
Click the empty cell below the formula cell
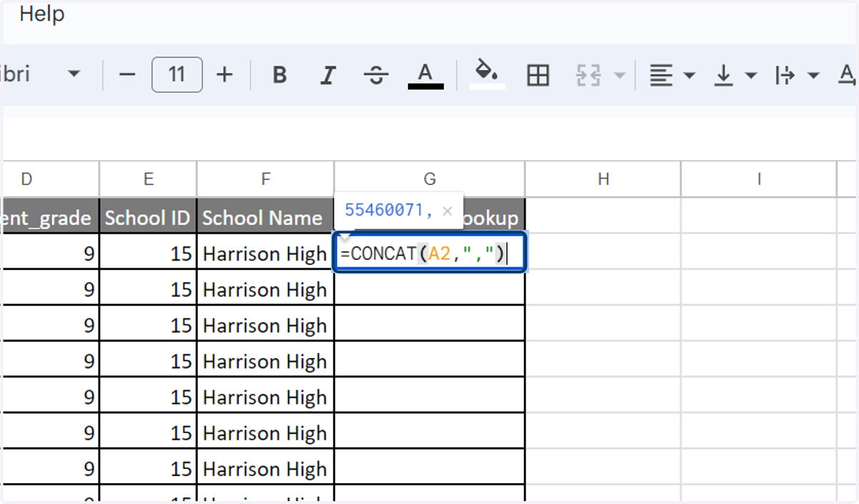point(429,289)
